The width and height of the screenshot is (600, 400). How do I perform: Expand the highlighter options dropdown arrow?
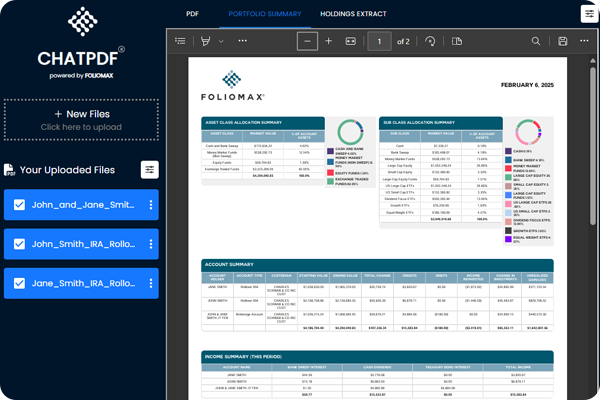(x=221, y=41)
